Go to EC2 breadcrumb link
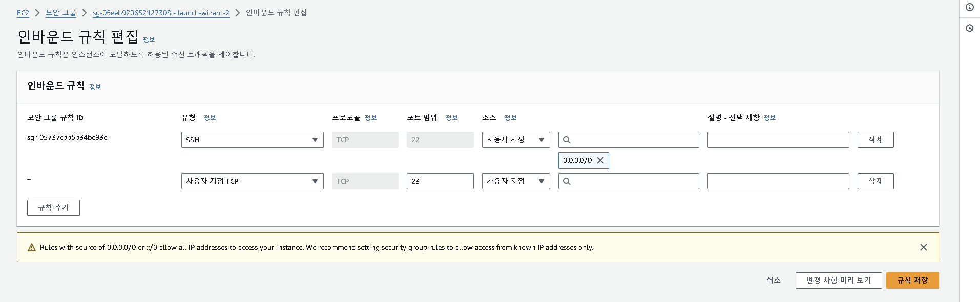This screenshot has width=980, height=302. click(23, 13)
